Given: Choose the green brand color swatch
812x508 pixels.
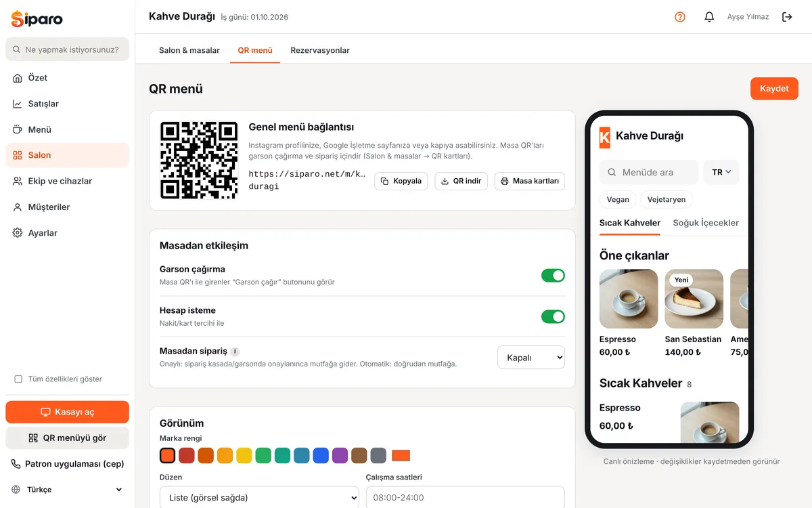Looking at the screenshot, I should (x=263, y=455).
